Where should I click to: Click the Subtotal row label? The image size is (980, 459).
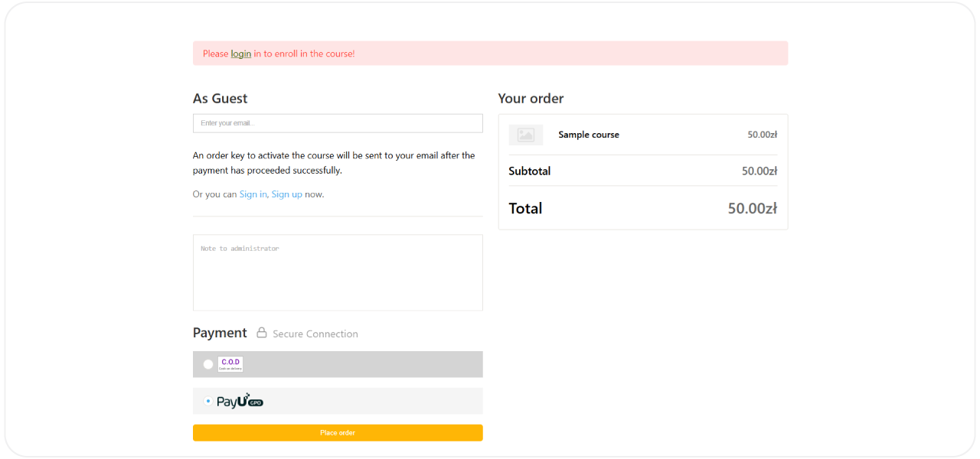coord(529,171)
